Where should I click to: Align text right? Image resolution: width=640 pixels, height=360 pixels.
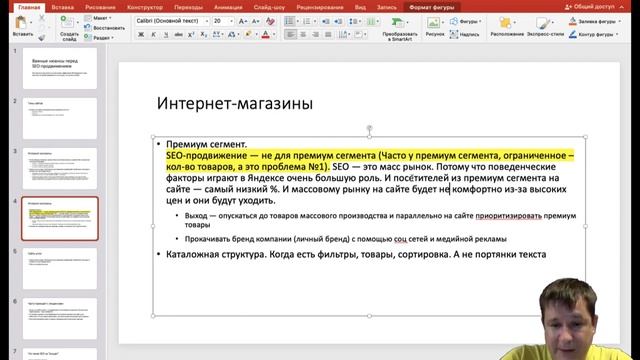[316, 35]
